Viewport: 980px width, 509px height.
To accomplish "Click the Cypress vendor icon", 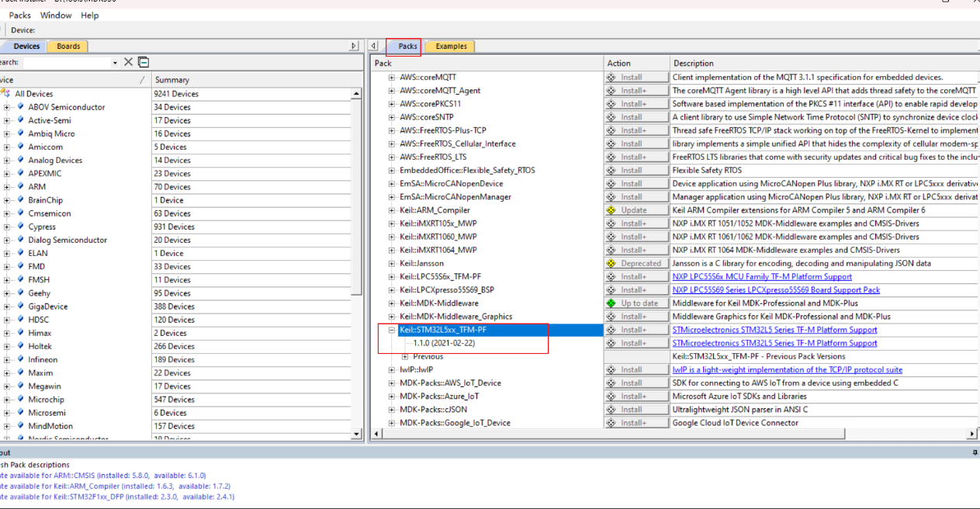I will [20, 227].
